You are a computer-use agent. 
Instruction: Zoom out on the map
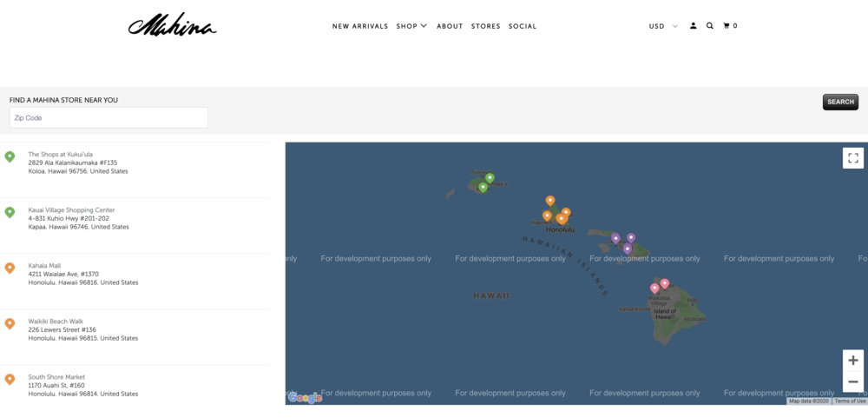pyautogui.click(x=853, y=382)
